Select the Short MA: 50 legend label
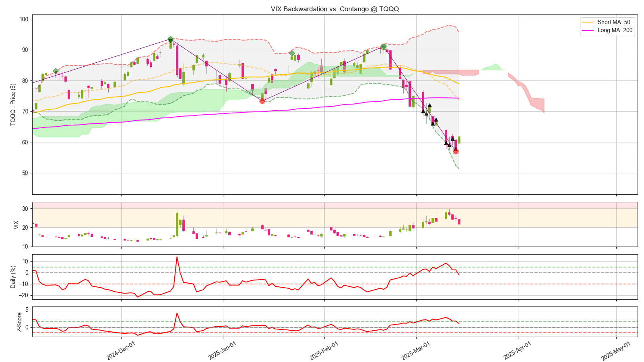 pyautogui.click(x=614, y=22)
